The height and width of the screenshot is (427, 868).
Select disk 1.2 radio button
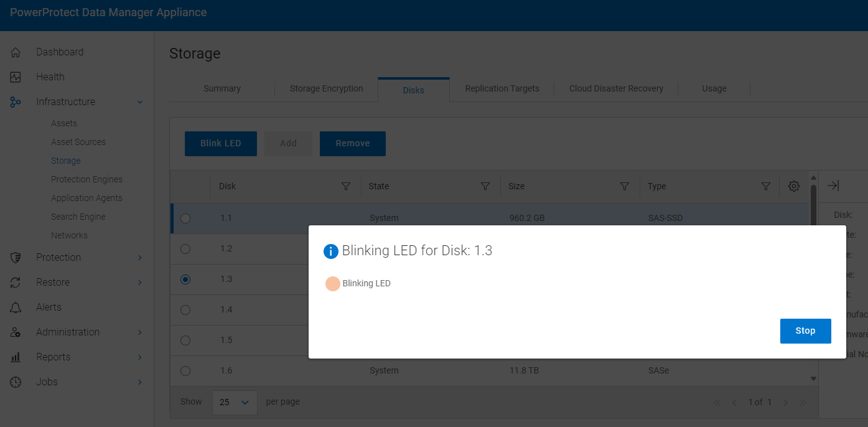(x=185, y=248)
